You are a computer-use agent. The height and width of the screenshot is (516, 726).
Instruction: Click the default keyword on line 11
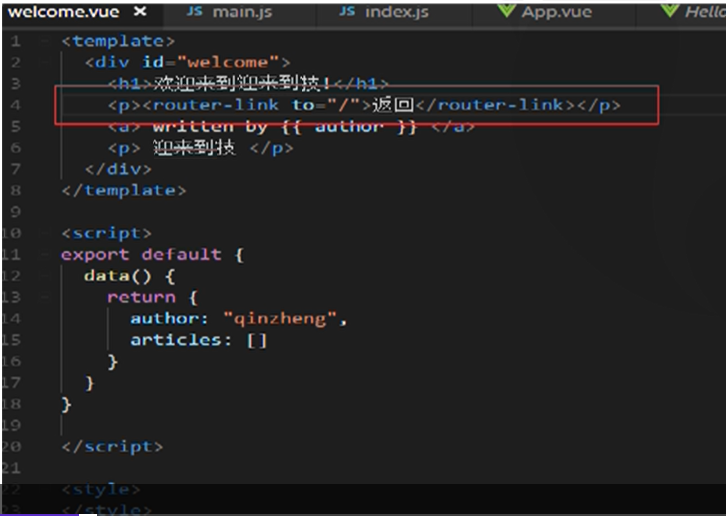[x=182, y=254]
